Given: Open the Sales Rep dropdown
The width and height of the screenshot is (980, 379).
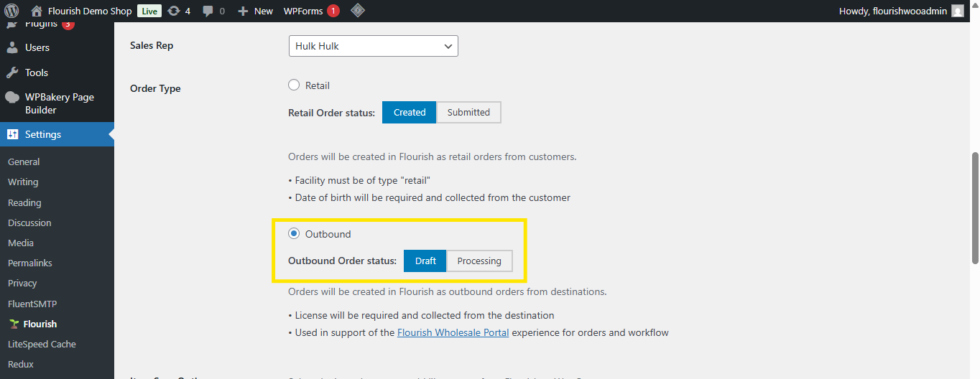Looking at the screenshot, I should pos(374,46).
